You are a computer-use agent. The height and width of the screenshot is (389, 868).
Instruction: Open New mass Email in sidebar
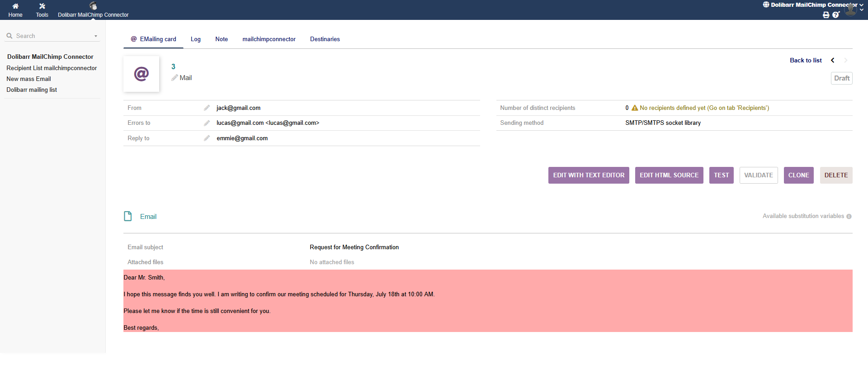click(28, 79)
